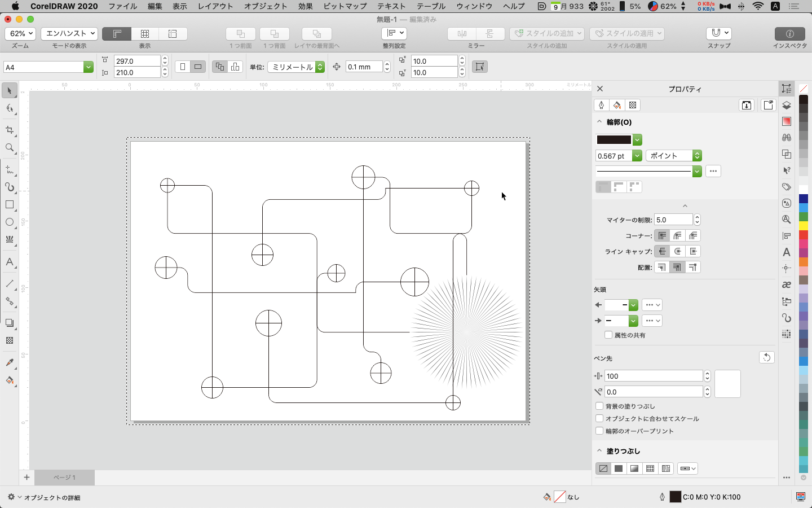Click the ページ 1 page tab
The image size is (812, 508).
click(x=64, y=478)
